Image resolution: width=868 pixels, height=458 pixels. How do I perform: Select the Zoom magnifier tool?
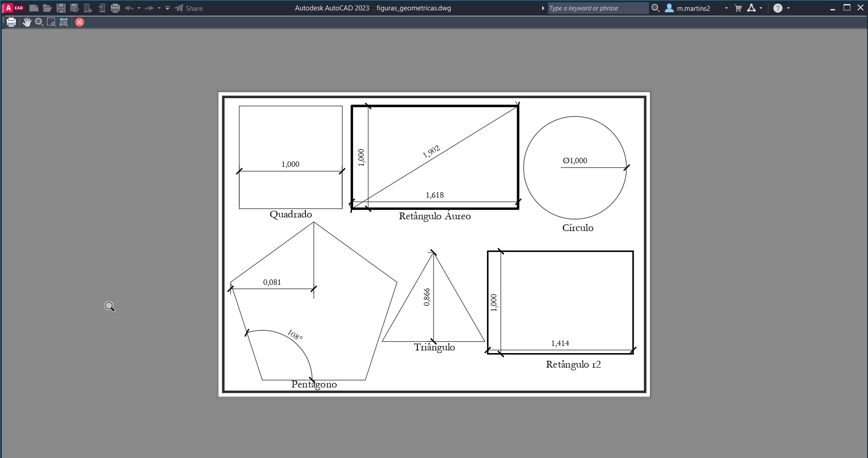click(x=39, y=22)
